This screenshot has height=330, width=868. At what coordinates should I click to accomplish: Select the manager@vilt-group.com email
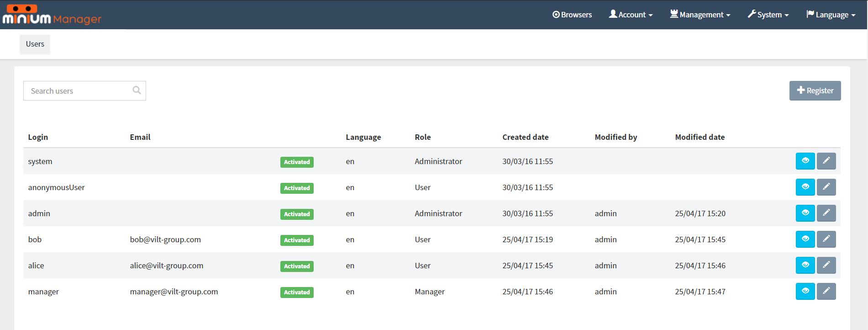[174, 292]
